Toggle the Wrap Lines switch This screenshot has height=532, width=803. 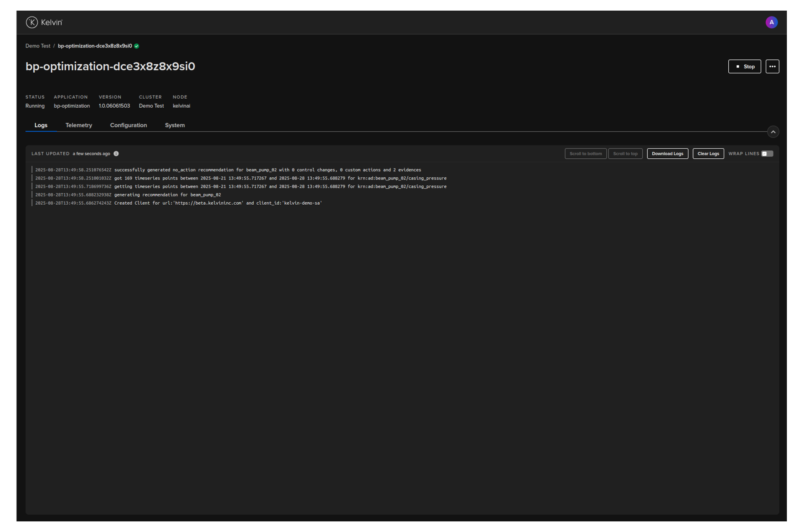767,154
